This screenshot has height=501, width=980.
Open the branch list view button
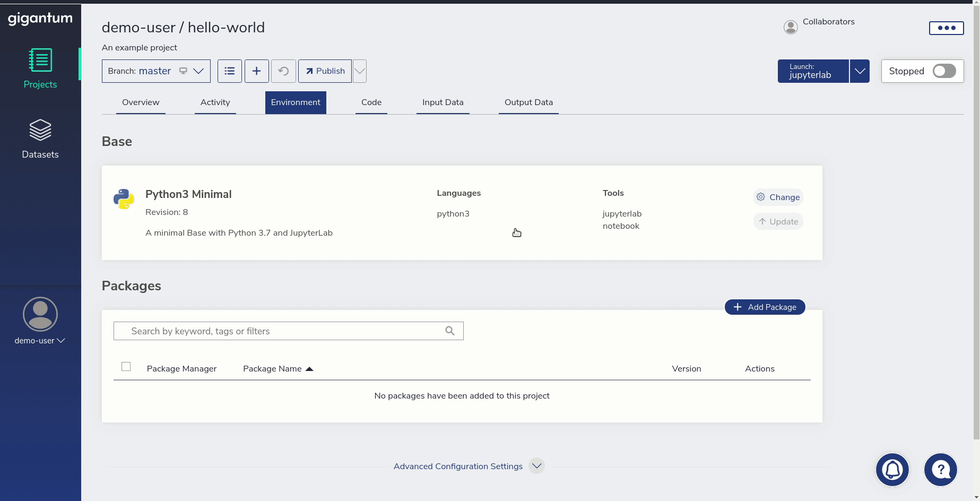coord(230,71)
